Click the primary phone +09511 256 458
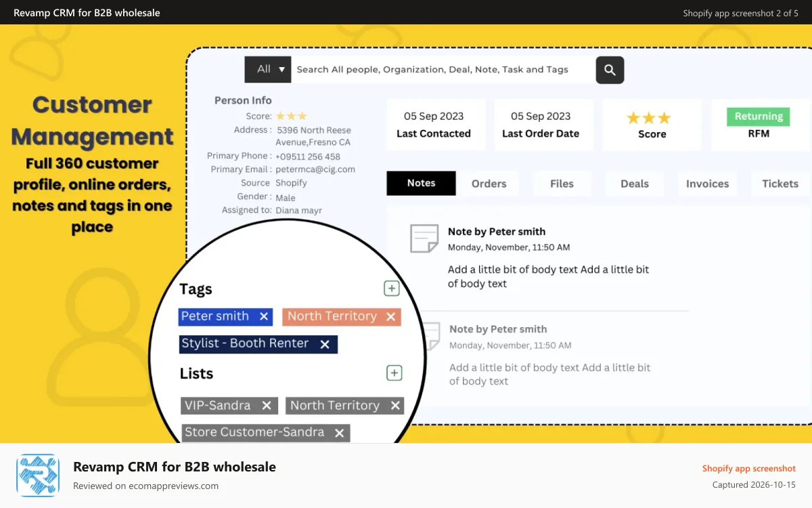 point(308,156)
